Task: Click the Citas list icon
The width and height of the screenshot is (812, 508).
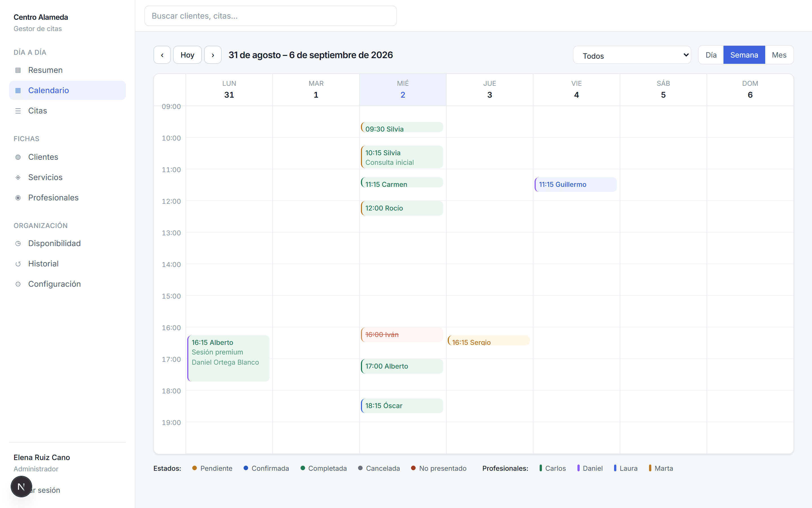Action: click(x=18, y=111)
